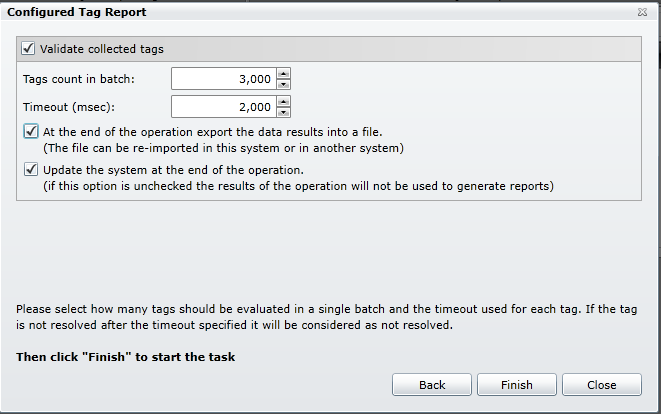Focus the Timeout (msec) input field
The image size is (661, 414).
(223, 106)
